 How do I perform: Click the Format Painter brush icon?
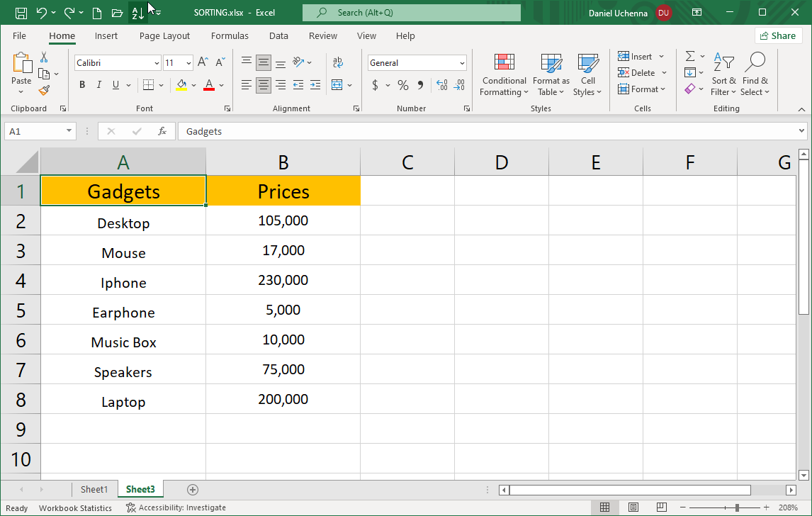pos(44,90)
